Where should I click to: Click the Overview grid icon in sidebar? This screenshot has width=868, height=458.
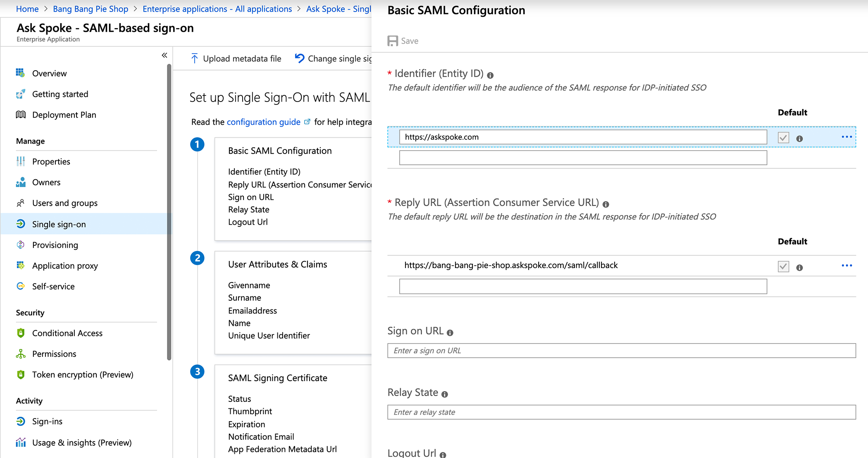click(x=20, y=73)
